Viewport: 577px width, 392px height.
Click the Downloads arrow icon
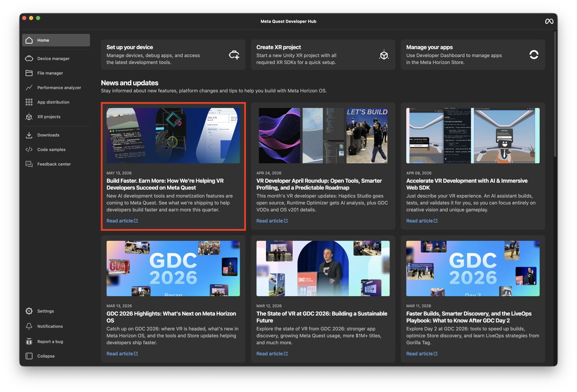(x=29, y=135)
